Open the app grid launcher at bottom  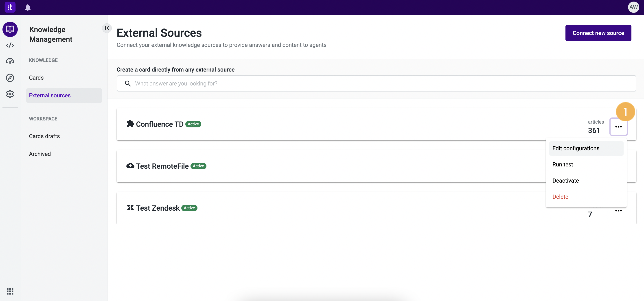10,291
